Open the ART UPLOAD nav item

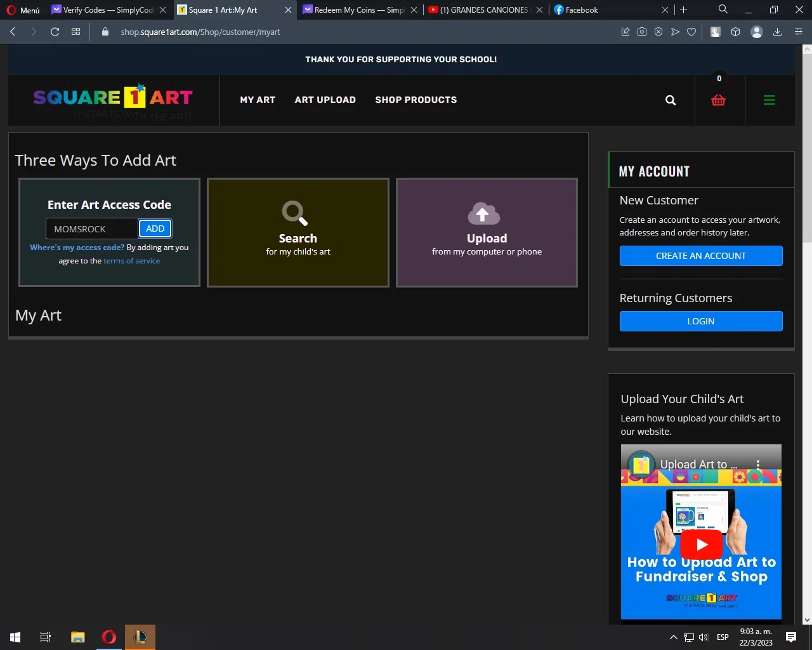325,100
